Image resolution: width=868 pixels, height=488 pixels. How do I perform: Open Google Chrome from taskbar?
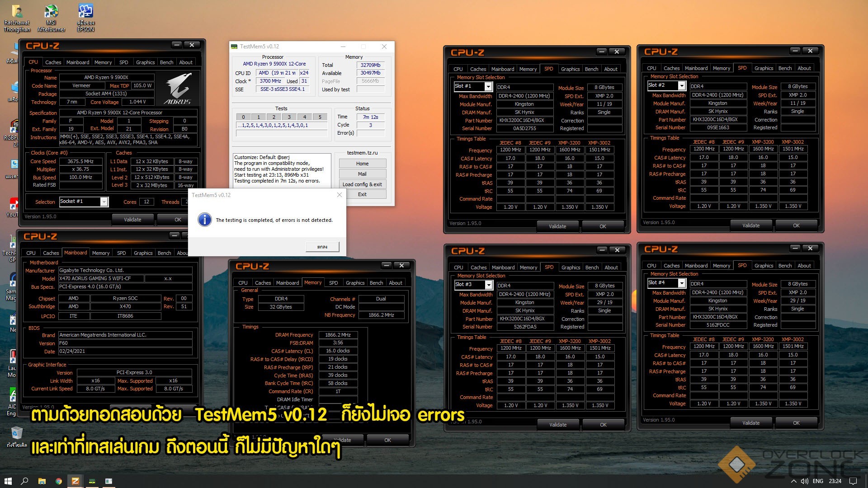coord(59,481)
